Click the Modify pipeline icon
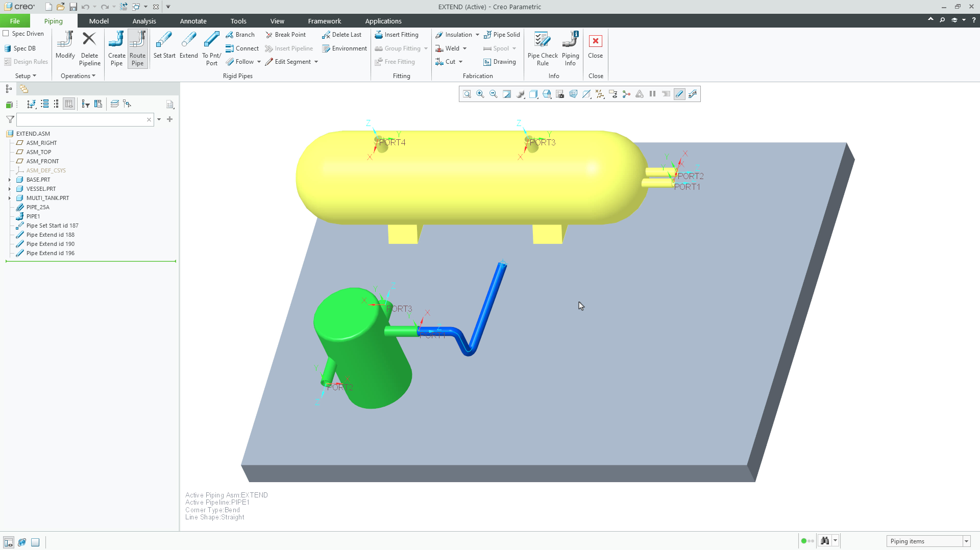The image size is (980, 550). (65, 45)
